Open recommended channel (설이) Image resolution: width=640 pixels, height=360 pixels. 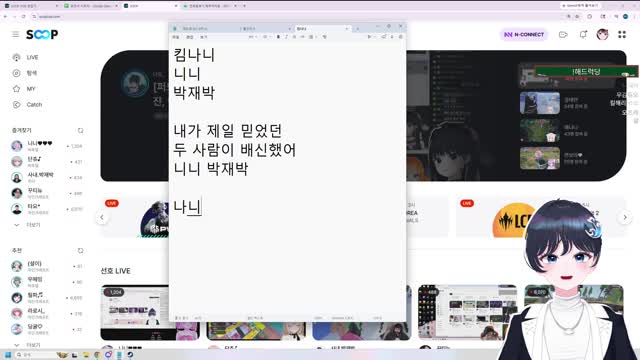(47, 266)
